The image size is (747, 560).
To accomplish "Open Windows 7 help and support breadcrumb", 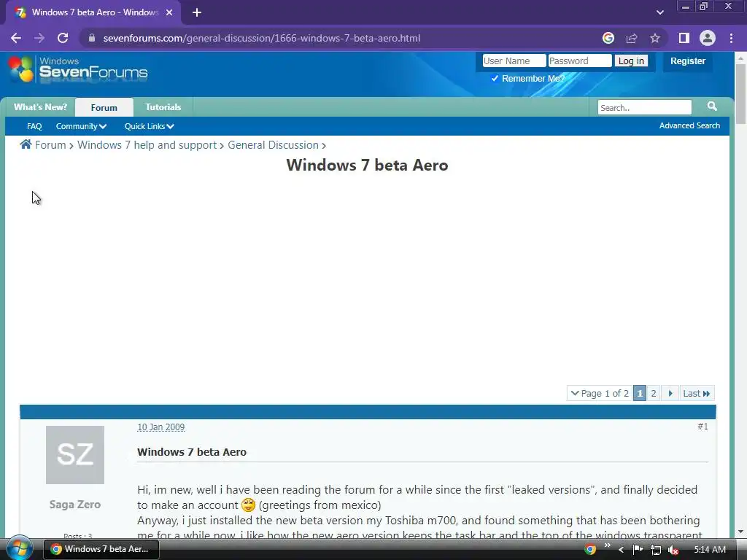I will pyautogui.click(x=147, y=145).
